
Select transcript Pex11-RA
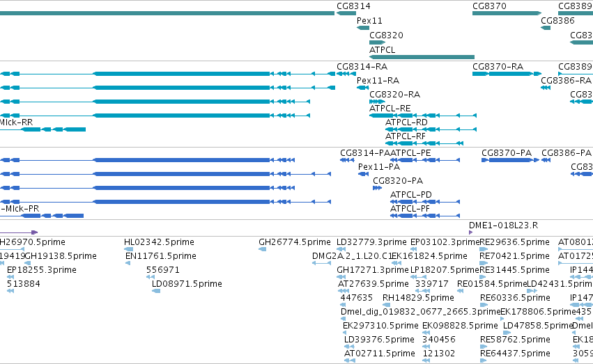378,81
